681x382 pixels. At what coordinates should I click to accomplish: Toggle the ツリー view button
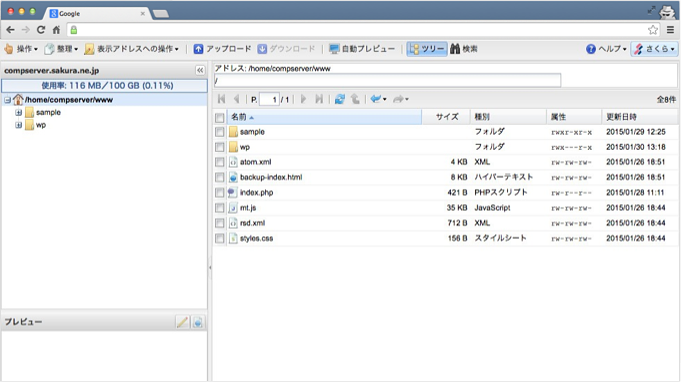427,49
